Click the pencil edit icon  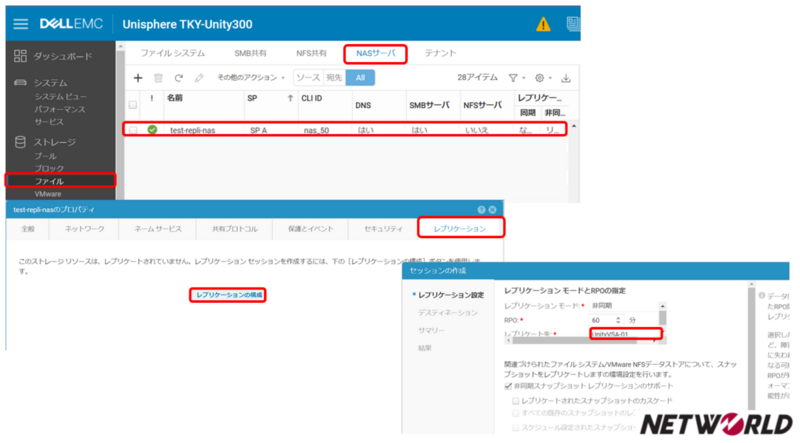(x=199, y=78)
